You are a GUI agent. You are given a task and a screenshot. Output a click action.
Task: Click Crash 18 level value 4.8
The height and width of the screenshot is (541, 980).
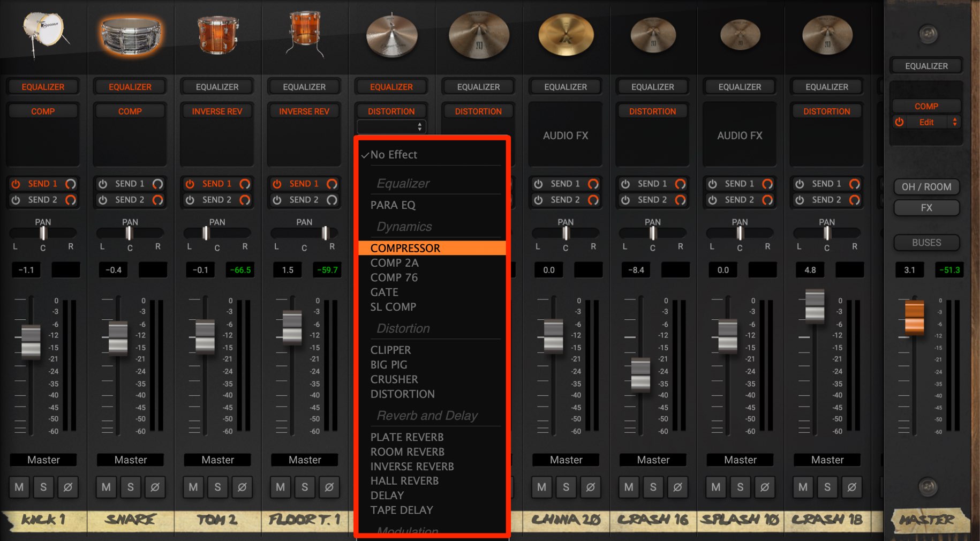(810, 269)
